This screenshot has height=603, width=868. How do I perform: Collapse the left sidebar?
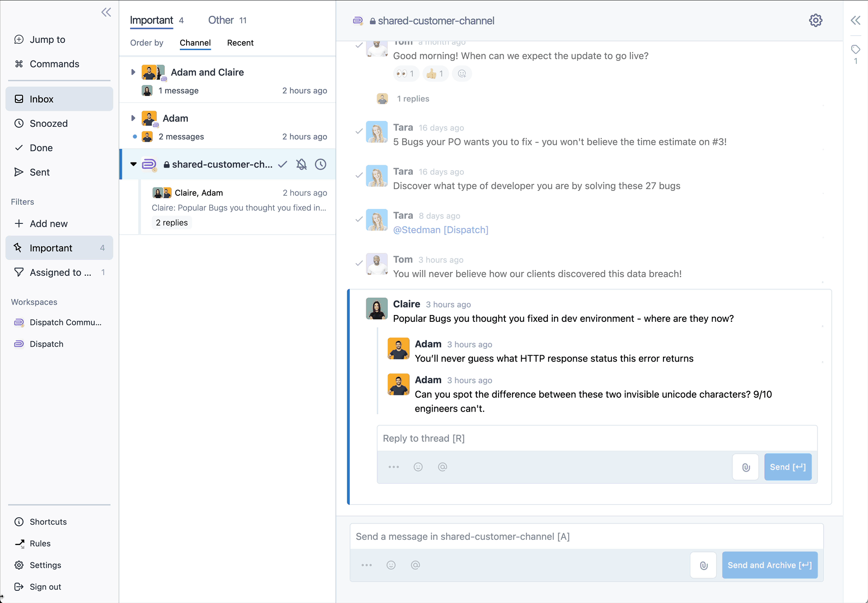106,12
